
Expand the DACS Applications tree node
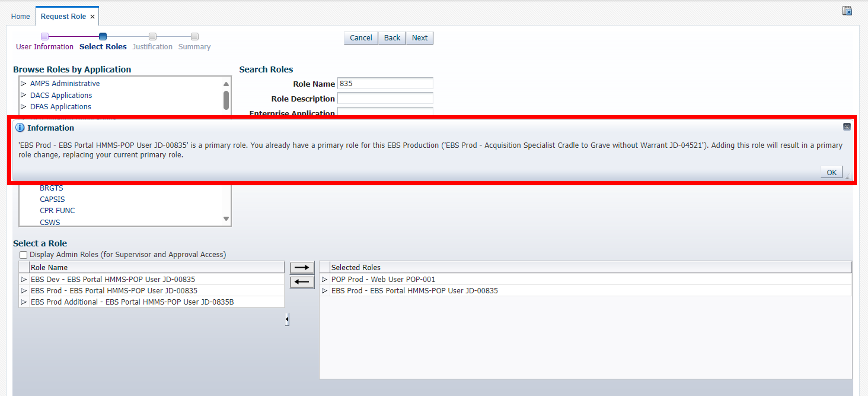[x=24, y=95]
